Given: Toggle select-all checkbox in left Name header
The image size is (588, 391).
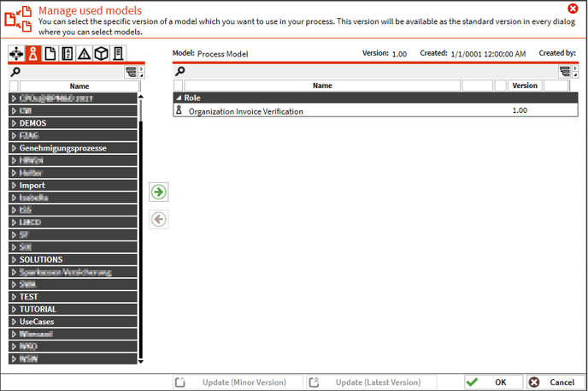Looking at the screenshot, I should [14, 86].
